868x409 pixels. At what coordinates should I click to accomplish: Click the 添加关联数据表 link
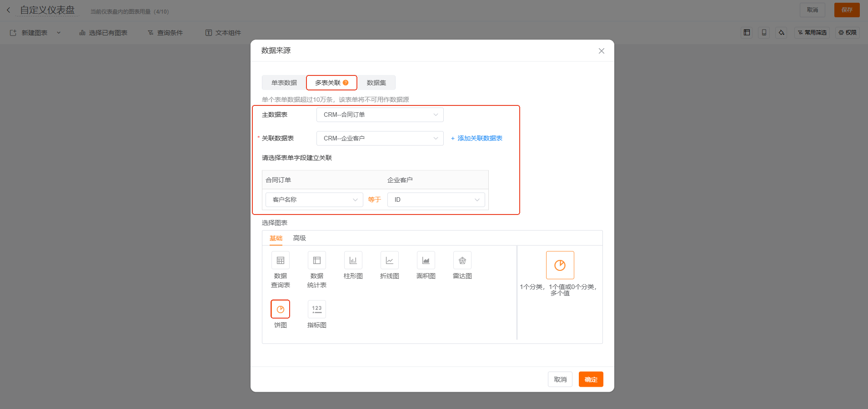(x=477, y=138)
